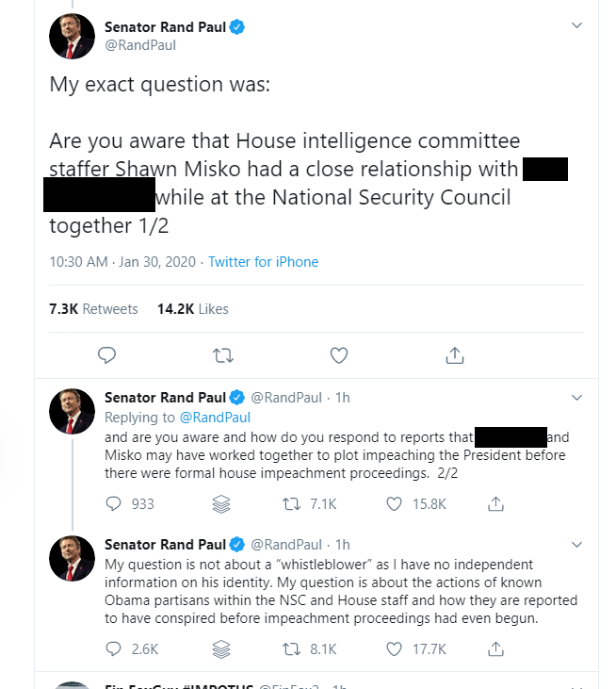View the 7.3K Retweets list
This screenshot has height=689, width=616.
coord(93,309)
